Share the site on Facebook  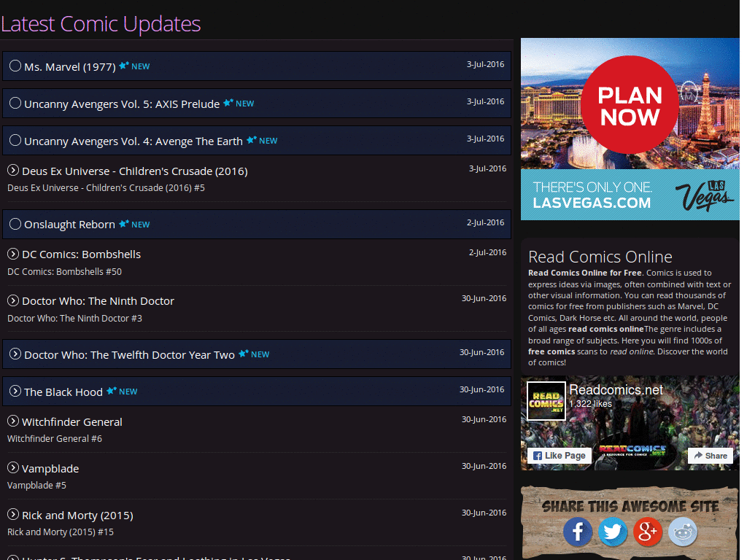coord(578,532)
